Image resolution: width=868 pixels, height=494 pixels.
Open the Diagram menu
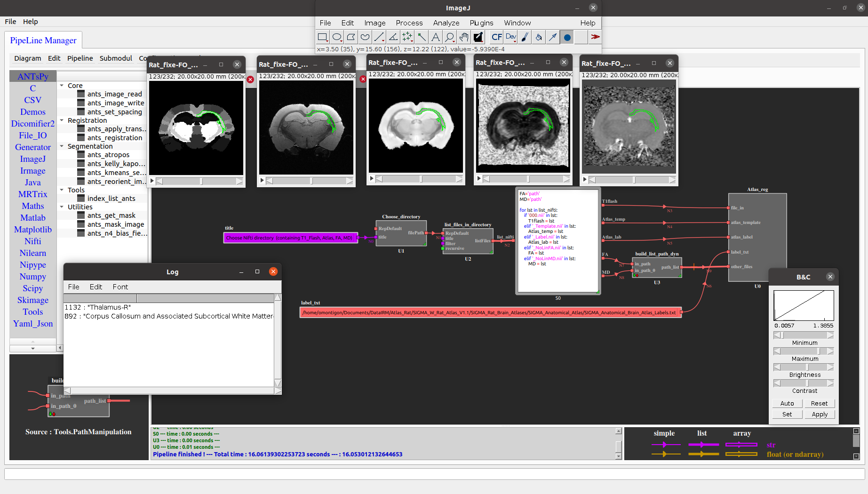(28, 58)
